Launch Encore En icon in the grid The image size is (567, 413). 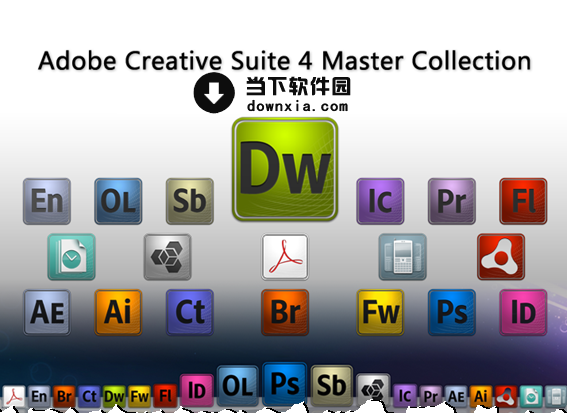tap(47, 201)
